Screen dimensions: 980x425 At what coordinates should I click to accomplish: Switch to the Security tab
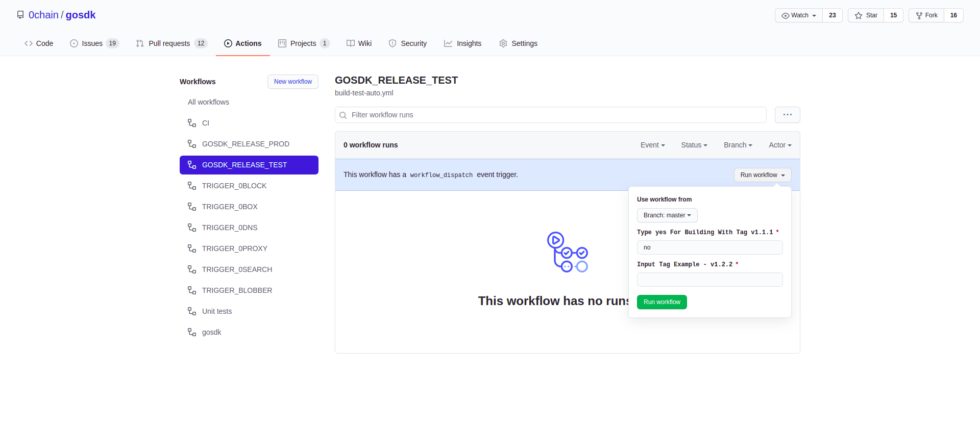pos(408,43)
